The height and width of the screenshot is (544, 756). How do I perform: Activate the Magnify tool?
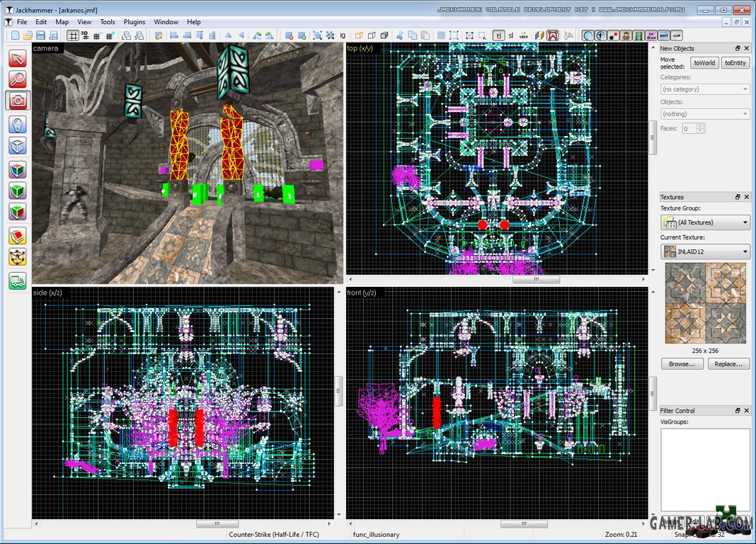[x=18, y=79]
